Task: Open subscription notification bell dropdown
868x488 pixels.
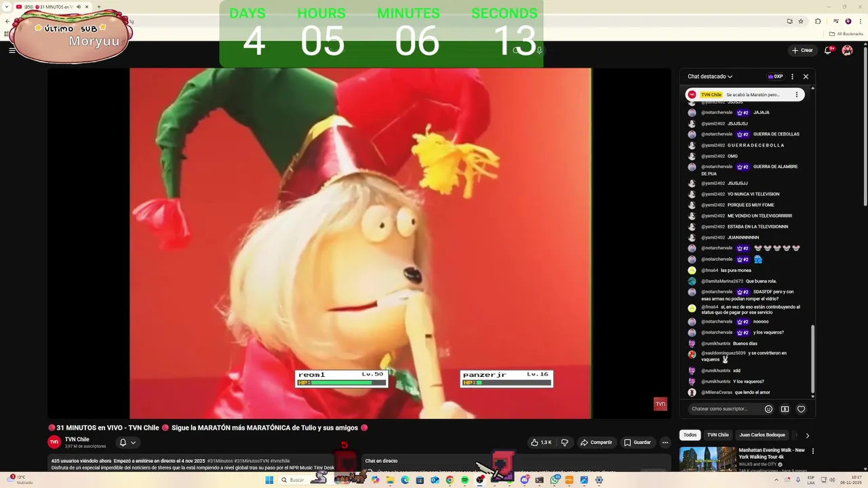Action: coord(127,443)
